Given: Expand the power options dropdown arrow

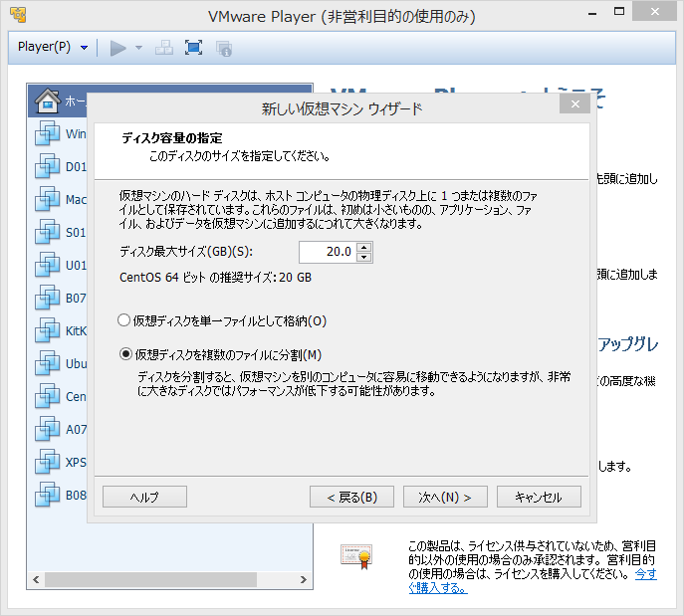Looking at the screenshot, I should click(138, 48).
